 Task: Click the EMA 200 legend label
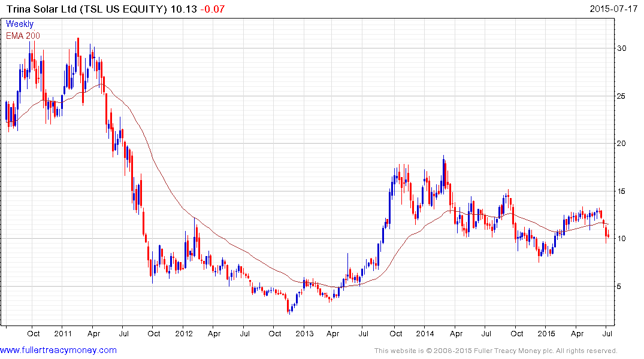(x=23, y=36)
